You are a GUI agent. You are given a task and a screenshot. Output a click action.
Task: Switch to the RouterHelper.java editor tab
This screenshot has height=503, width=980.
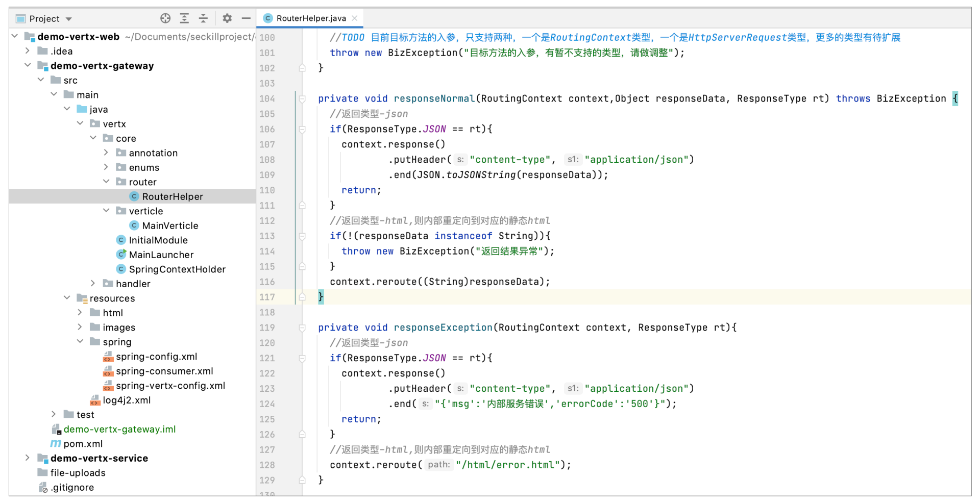(x=310, y=18)
